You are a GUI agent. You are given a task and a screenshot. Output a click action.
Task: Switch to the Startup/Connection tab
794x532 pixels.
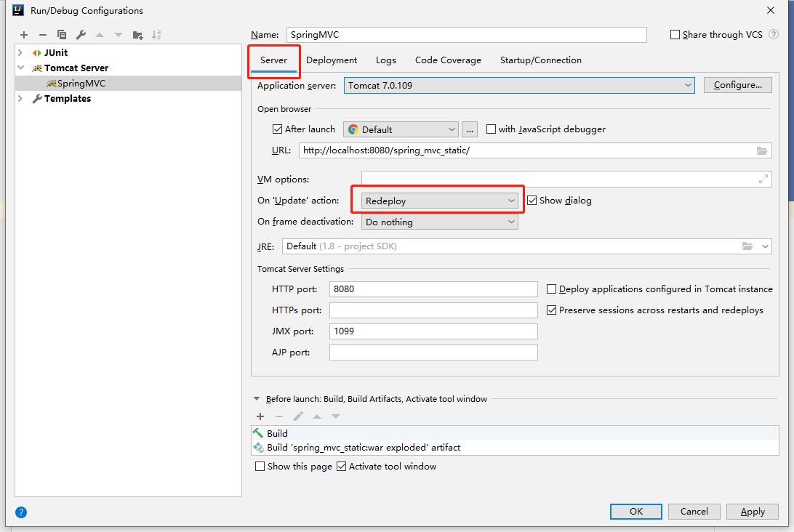point(541,60)
